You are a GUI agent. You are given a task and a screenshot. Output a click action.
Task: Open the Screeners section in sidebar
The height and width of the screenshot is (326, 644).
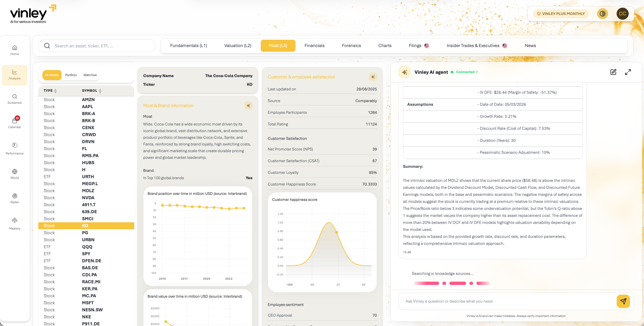(14, 98)
